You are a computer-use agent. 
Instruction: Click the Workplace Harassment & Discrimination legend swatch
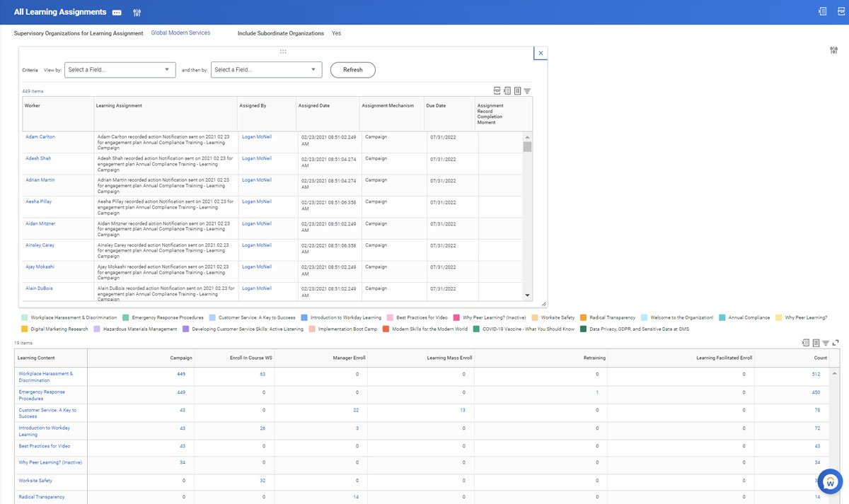[25, 318]
